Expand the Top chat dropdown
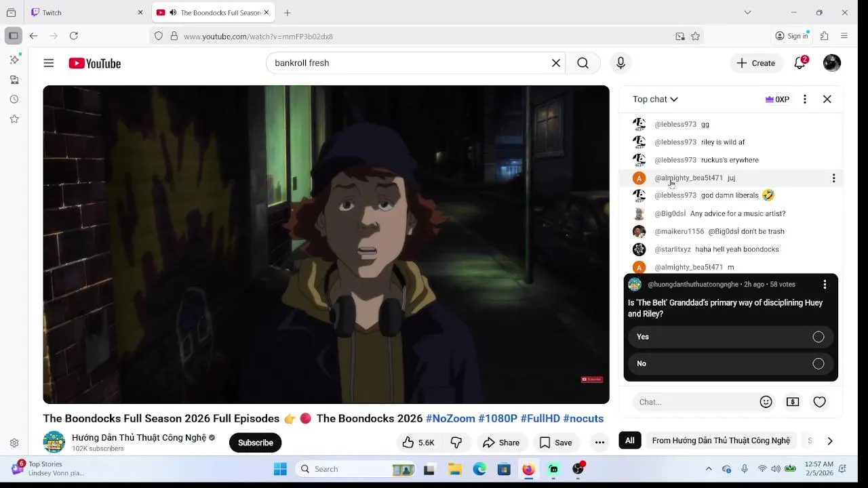 click(x=655, y=99)
